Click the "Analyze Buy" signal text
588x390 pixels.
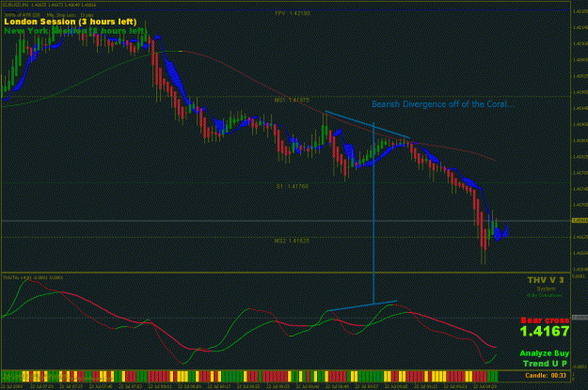544,353
